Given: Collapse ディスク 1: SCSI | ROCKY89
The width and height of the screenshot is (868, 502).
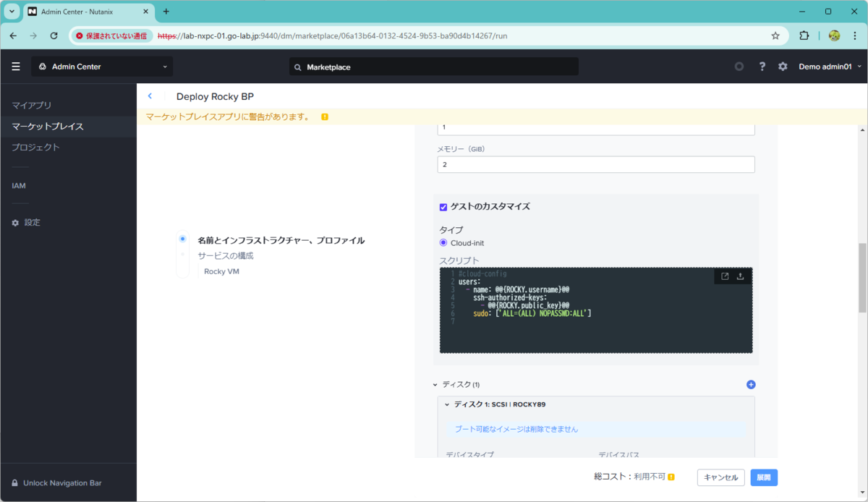Looking at the screenshot, I should pos(447,404).
